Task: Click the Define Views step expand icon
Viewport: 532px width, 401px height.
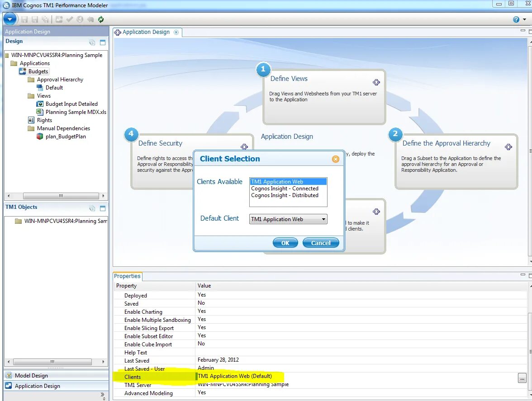Action: [376, 82]
